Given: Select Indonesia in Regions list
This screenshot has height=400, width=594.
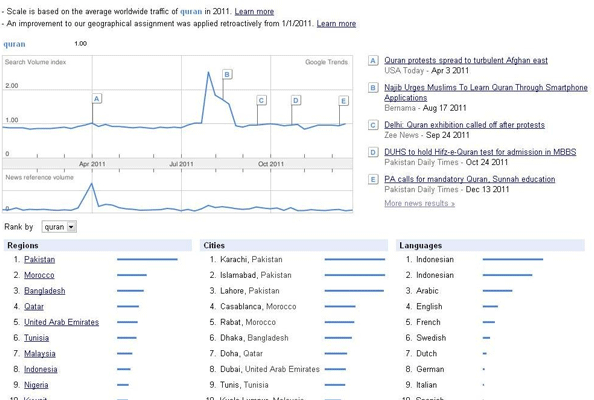Looking at the screenshot, I should [x=41, y=369].
